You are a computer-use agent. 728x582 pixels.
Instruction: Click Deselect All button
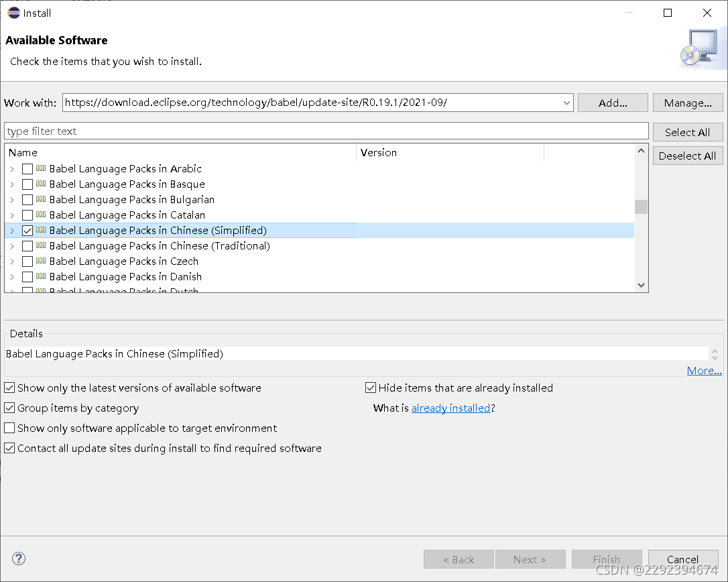pyautogui.click(x=688, y=156)
